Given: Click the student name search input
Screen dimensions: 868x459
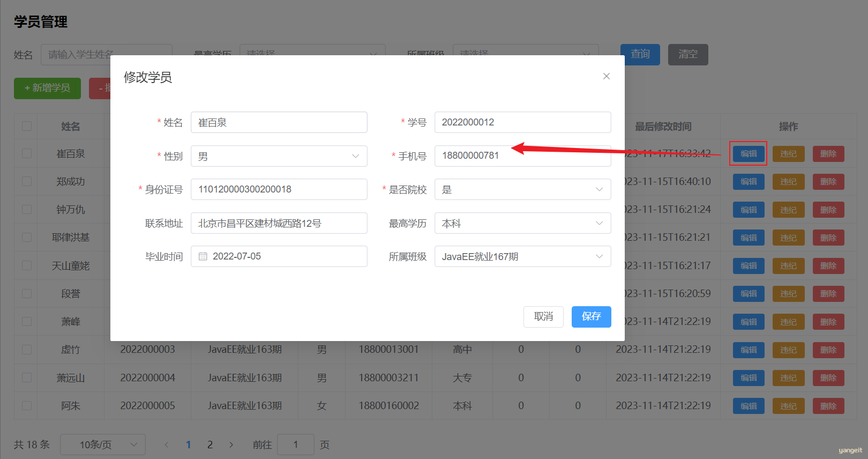Looking at the screenshot, I should click(107, 54).
